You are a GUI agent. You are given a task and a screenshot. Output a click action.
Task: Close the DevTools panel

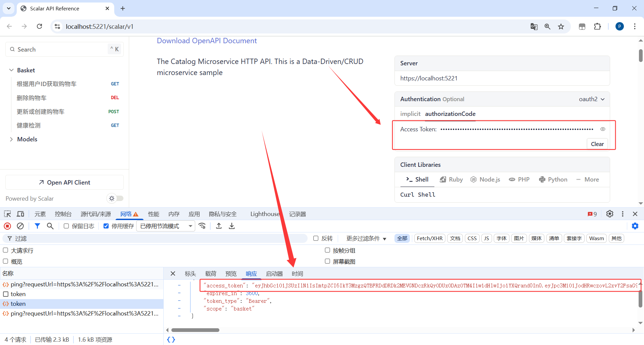[x=635, y=214]
